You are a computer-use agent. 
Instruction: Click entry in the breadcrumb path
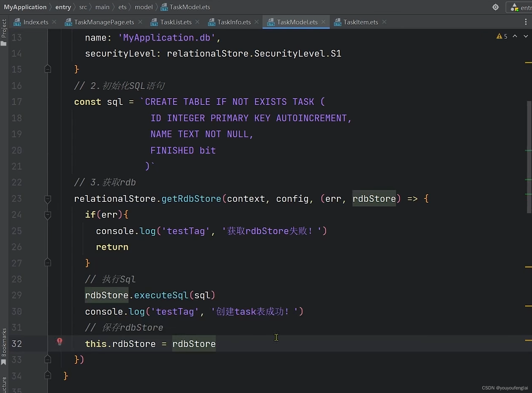click(x=63, y=7)
